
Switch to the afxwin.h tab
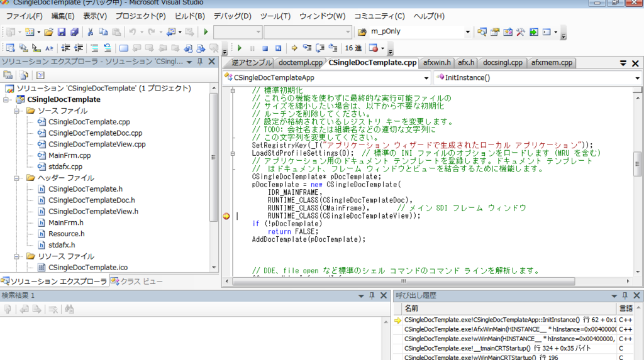click(x=437, y=62)
